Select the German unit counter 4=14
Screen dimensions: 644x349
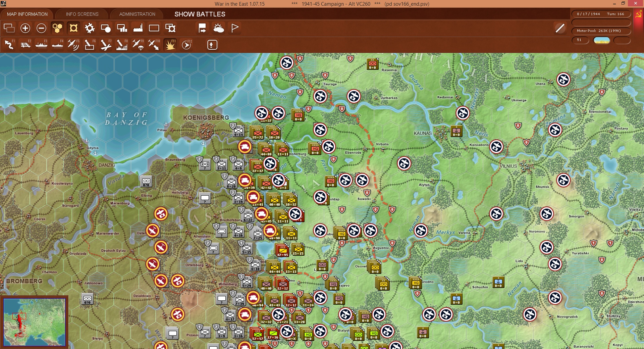point(238,131)
